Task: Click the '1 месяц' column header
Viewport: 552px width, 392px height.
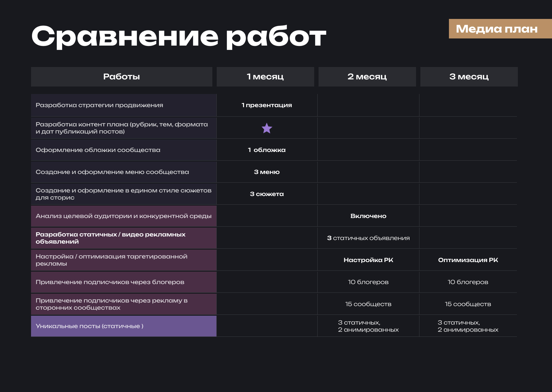Action: tap(265, 77)
